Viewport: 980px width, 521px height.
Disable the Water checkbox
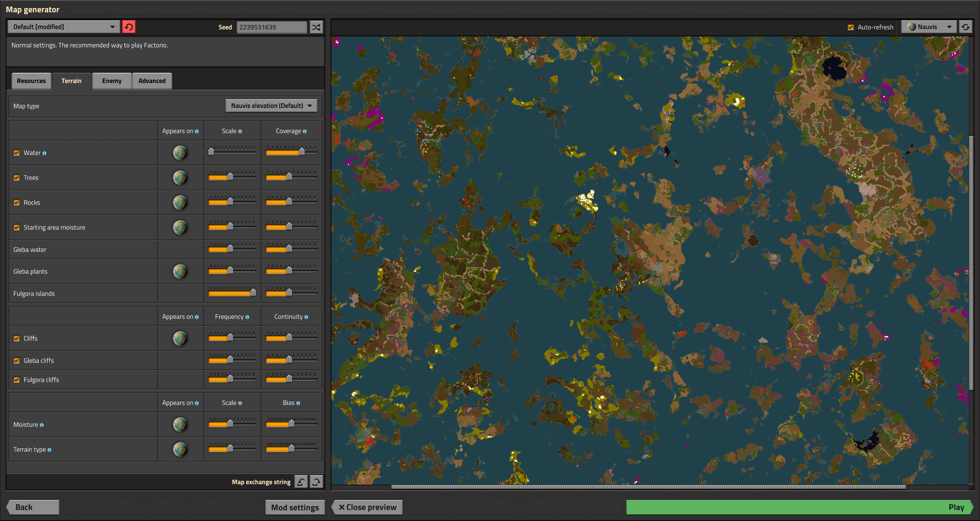[x=17, y=153]
